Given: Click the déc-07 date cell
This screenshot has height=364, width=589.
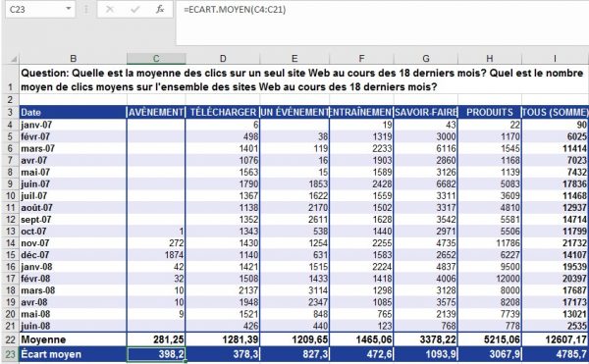Looking at the screenshot, I should [x=74, y=255].
